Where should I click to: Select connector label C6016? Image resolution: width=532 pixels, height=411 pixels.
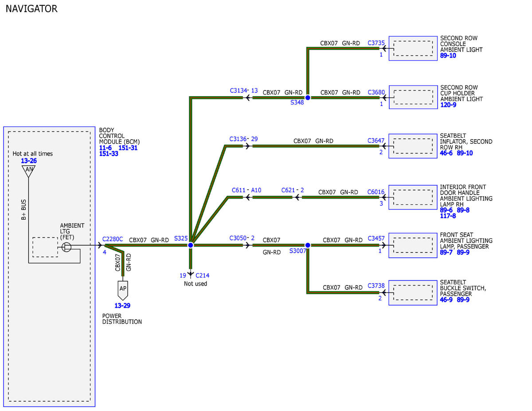coord(376,192)
